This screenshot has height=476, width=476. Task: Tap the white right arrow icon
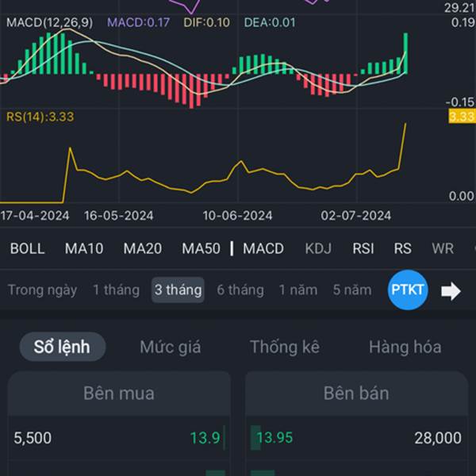point(451,291)
